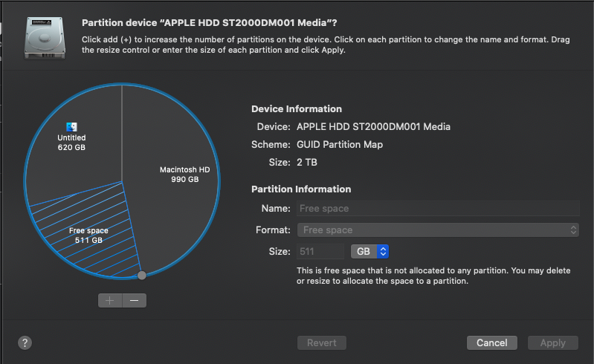Image resolution: width=594 pixels, height=364 pixels.
Task: Click the Format field chevron arrows
Action: (x=573, y=230)
